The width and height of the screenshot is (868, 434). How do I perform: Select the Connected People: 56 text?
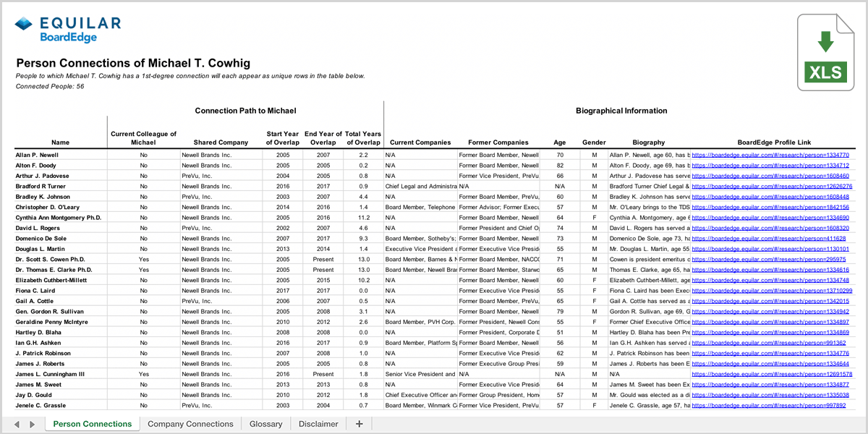pyautogui.click(x=50, y=86)
